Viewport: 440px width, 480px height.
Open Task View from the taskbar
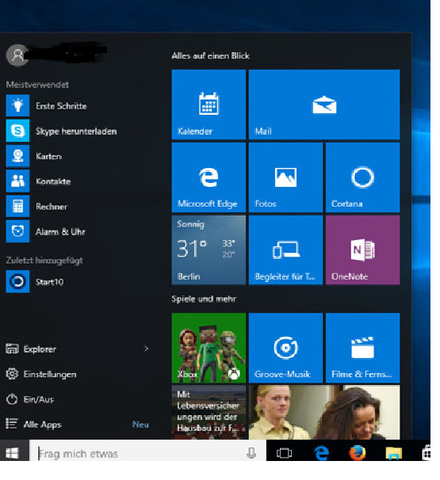click(284, 453)
